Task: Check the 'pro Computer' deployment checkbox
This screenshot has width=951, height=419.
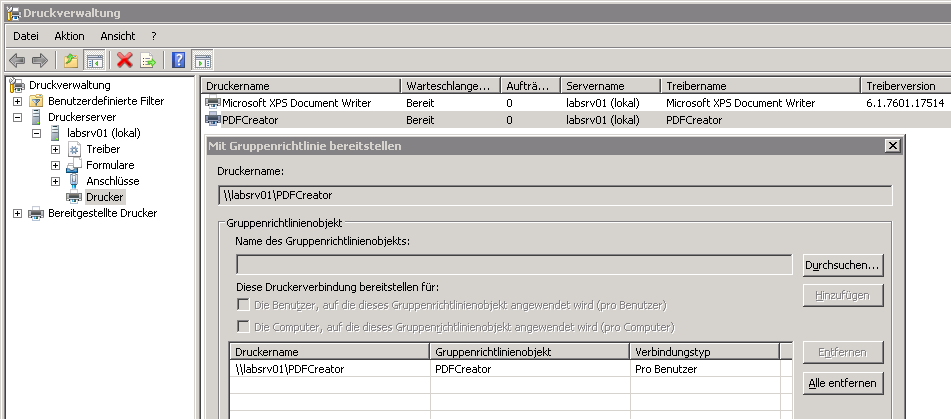Action: pos(242,327)
